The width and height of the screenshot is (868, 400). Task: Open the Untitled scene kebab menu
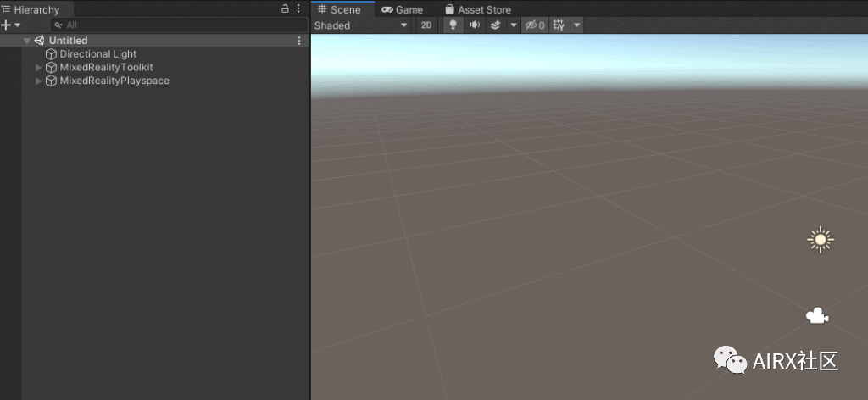[x=299, y=41]
